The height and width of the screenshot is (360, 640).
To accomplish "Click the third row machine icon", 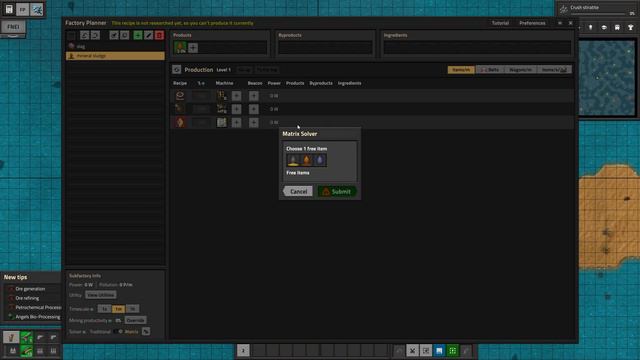I will [x=222, y=122].
